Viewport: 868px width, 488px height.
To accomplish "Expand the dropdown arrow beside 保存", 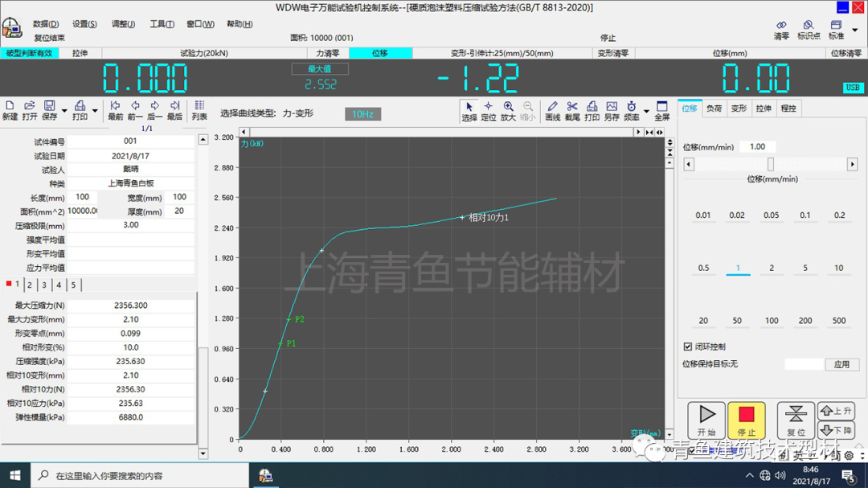I will [x=63, y=111].
